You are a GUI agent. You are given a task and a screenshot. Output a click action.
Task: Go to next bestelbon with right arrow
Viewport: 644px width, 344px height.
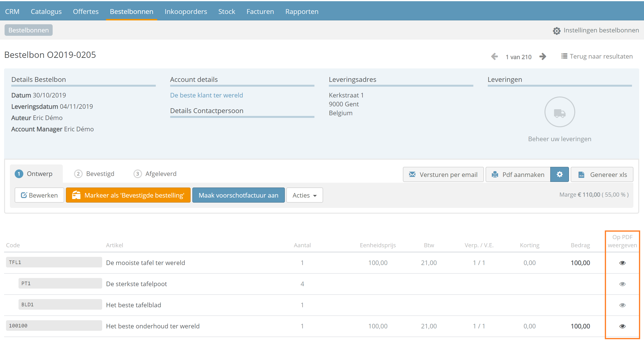click(543, 56)
